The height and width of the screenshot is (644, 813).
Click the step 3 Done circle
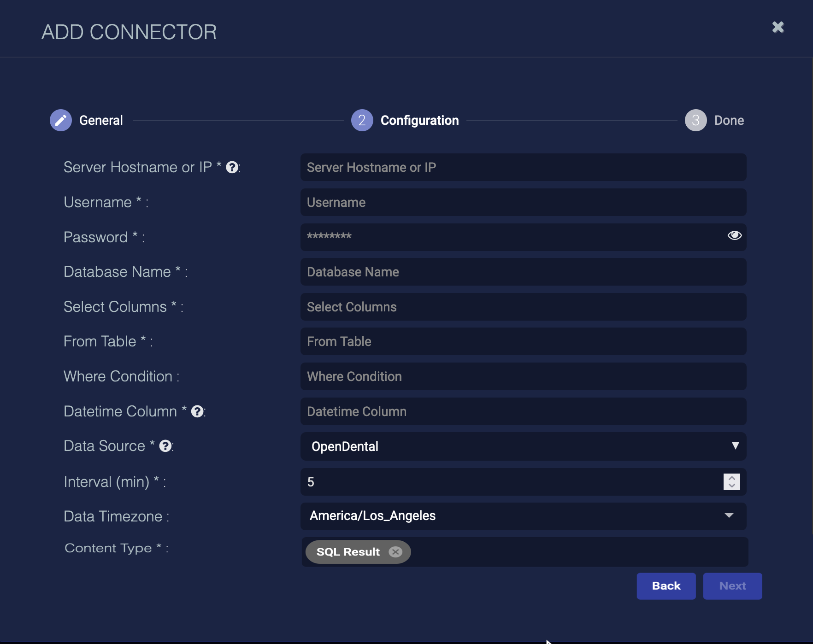(695, 120)
